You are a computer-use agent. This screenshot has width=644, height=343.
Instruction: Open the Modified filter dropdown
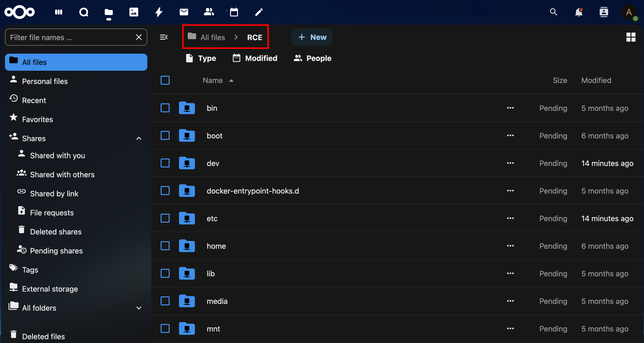pos(255,58)
